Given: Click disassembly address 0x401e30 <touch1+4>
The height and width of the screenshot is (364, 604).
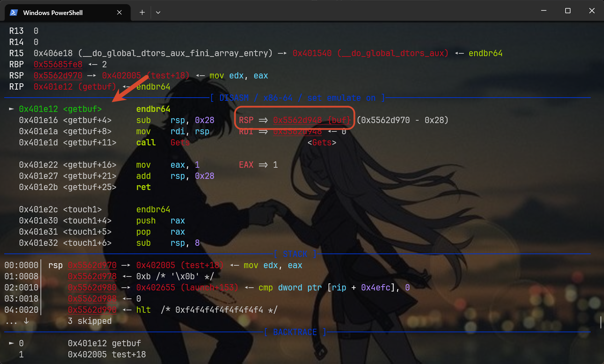Looking at the screenshot, I should (65, 221).
